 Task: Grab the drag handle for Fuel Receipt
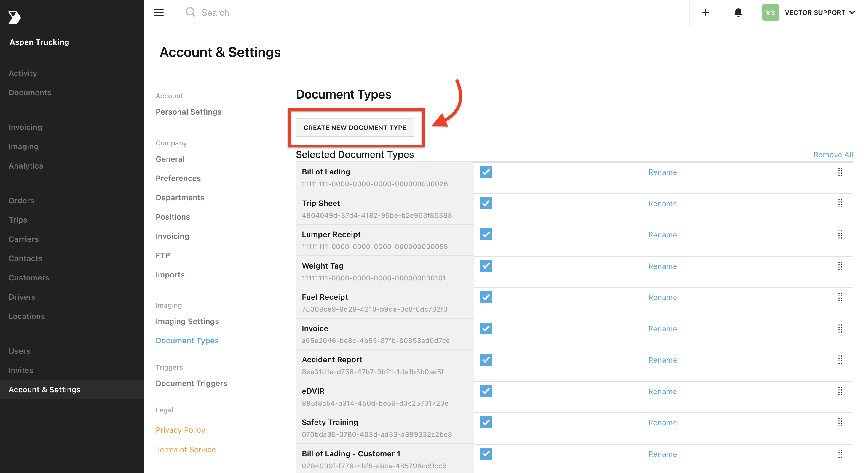[x=840, y=297]
